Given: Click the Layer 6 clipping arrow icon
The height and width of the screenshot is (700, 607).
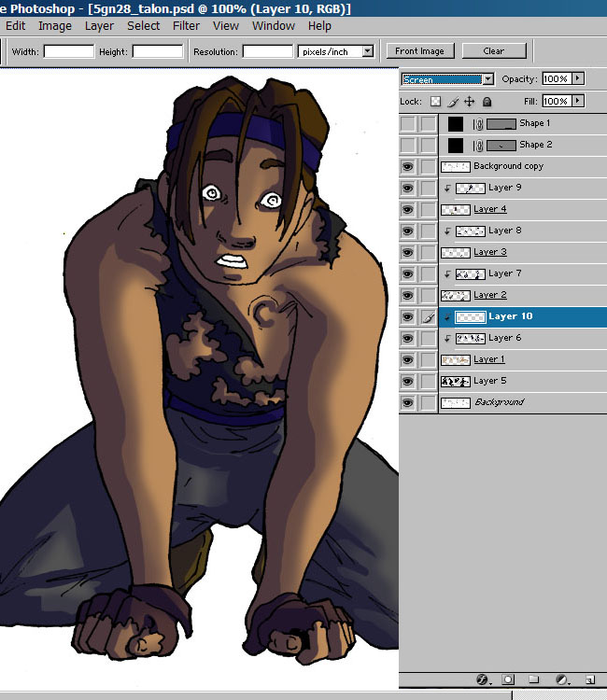Looking at the screenshot, I should 447,339.
